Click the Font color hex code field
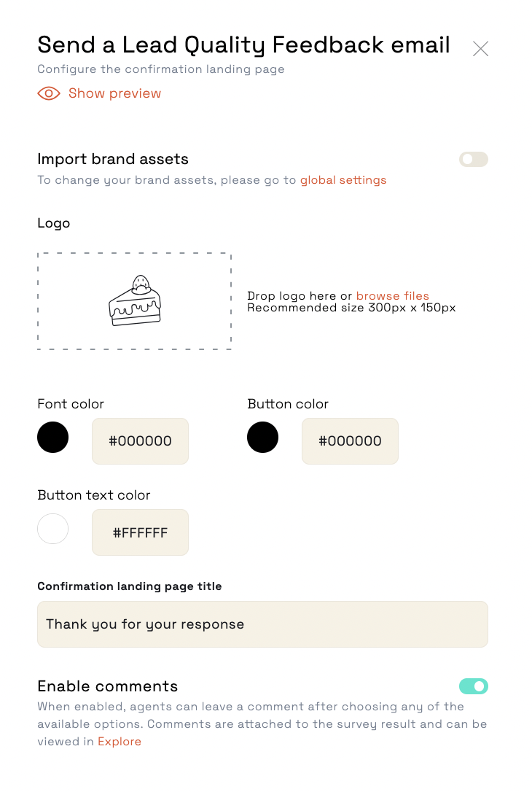 tap(141, 441)
